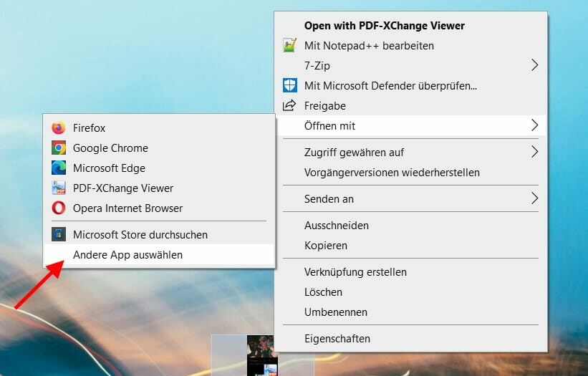Image resolution: width=588 pixels, height=376 pixels.
Task: Click the Microsoft Edge icon
Action: point(59,168)
